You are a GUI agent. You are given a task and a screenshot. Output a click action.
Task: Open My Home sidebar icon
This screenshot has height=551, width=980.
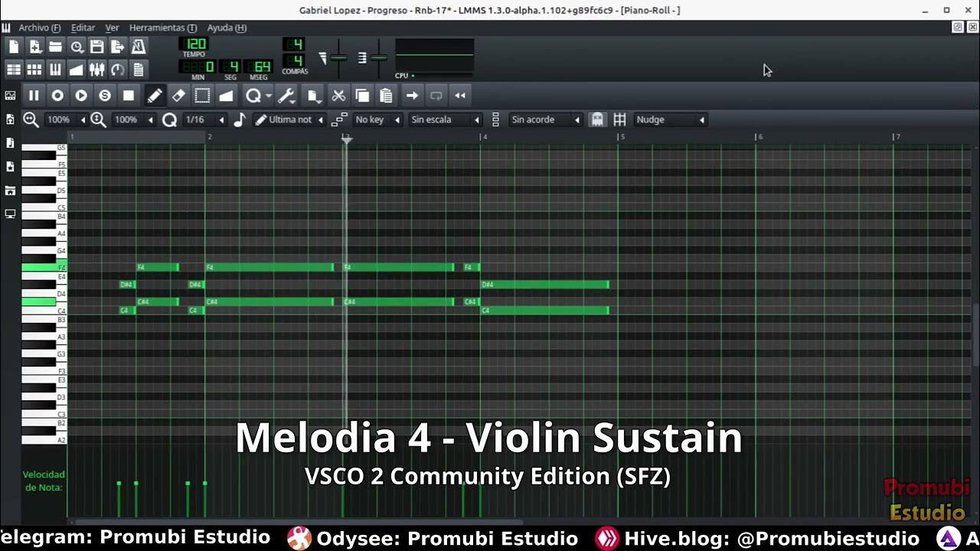coord(10,191)
